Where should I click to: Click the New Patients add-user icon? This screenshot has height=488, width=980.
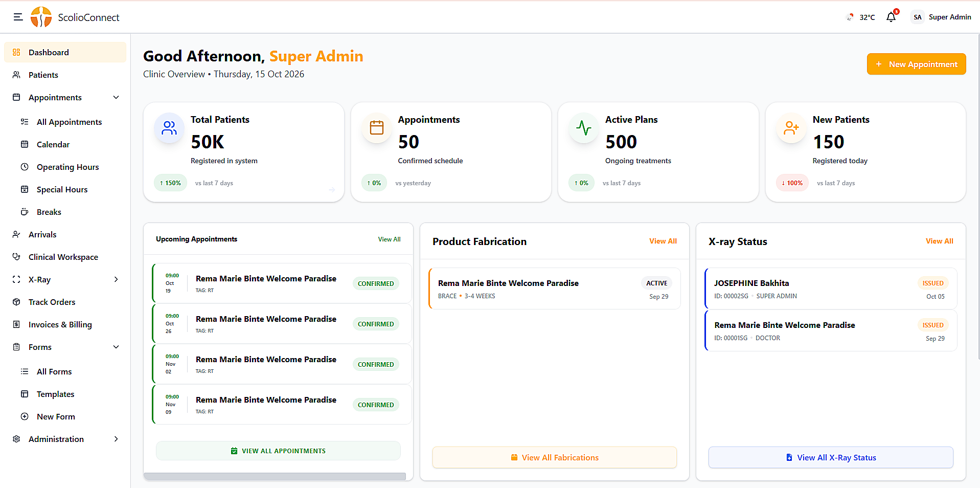[x=791, y=128]
